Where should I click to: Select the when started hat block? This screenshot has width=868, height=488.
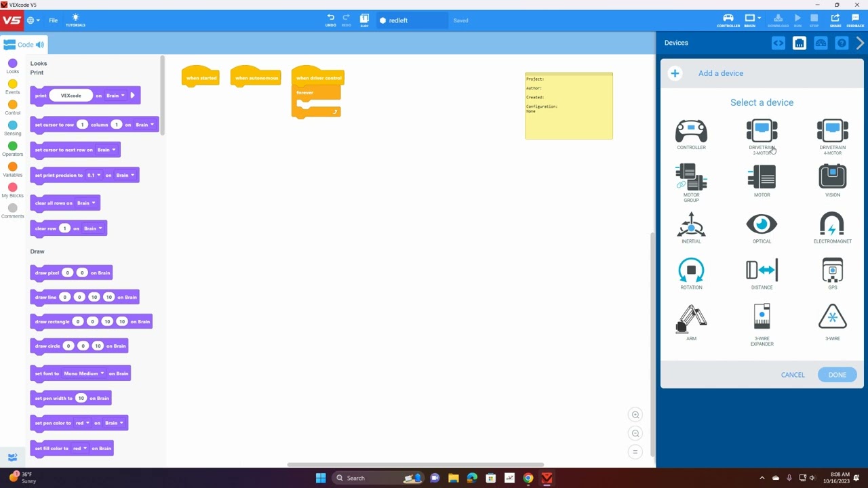(201, 76)
